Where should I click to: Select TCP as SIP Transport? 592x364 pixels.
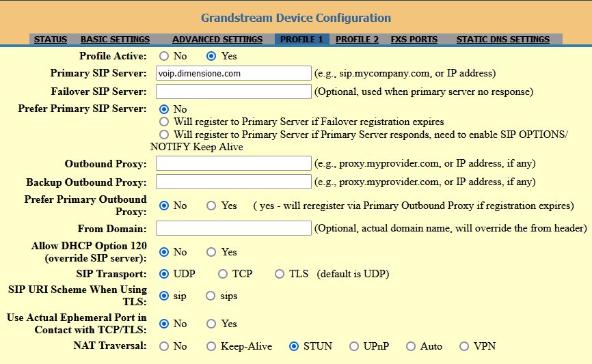tap(223, 274)
